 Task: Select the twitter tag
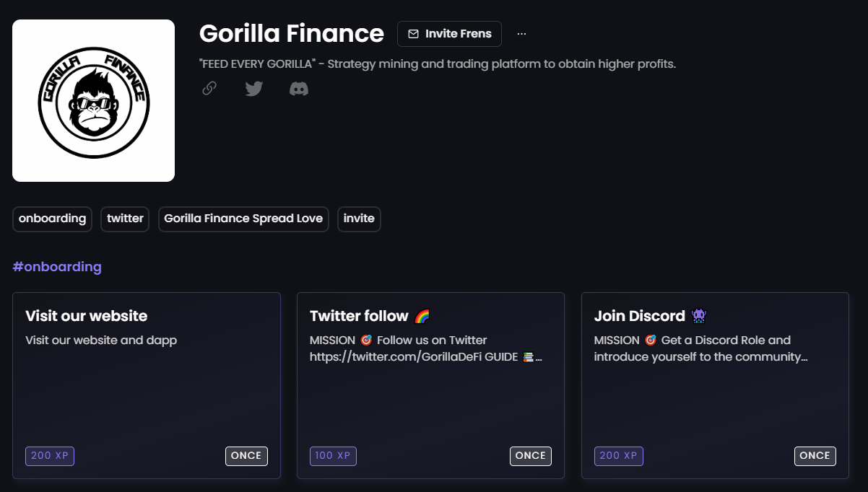(x=124, y=219)
